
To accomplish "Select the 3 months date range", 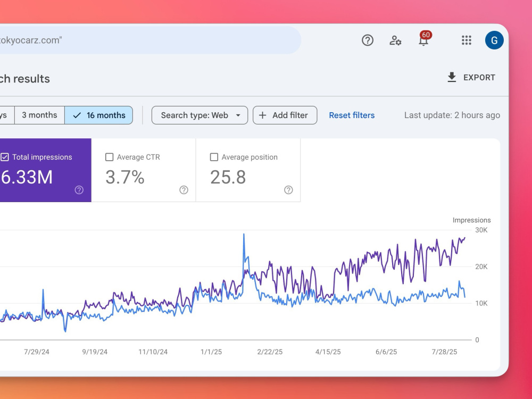I will [39, 115].
